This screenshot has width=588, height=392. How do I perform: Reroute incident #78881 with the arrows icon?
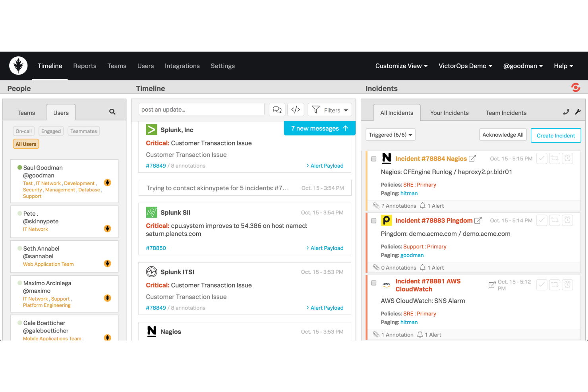[554, 285]
